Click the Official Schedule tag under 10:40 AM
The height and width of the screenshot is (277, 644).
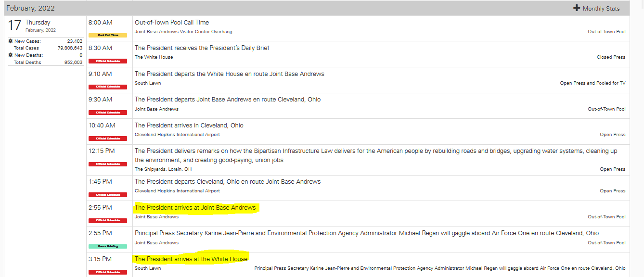pos(108,138)
